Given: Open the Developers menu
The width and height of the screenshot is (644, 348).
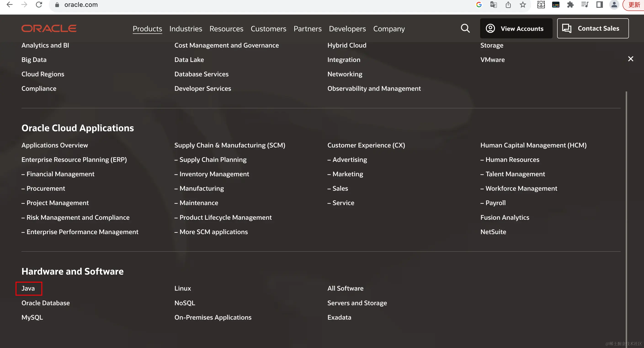Looking at the screenshot, I should (347, 29).
